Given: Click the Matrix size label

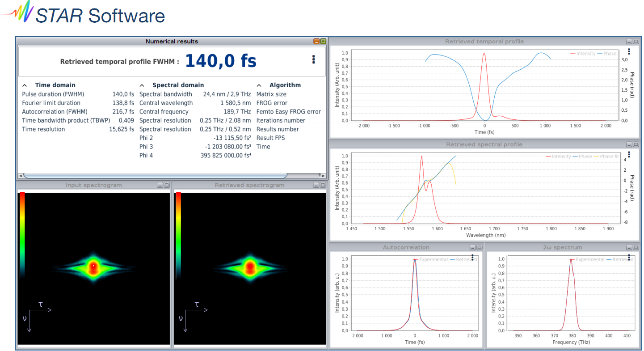Looking at the screenshot, I should pos(271,94).
